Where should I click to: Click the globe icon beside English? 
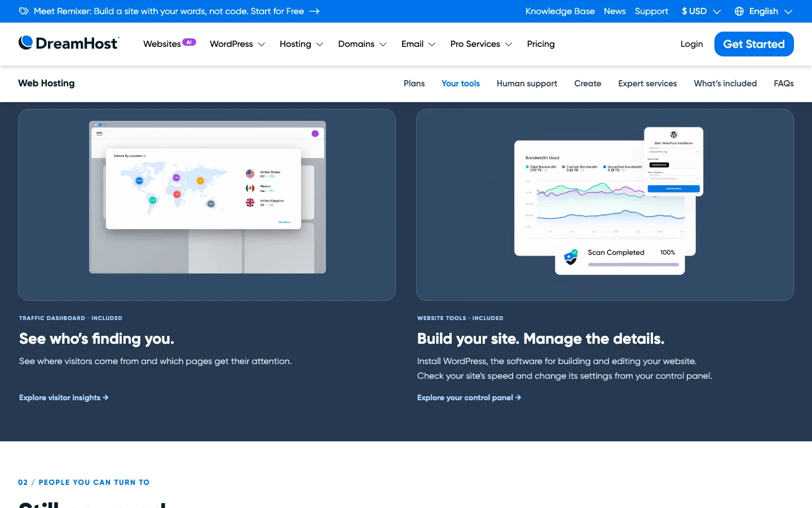click(739, 11)
